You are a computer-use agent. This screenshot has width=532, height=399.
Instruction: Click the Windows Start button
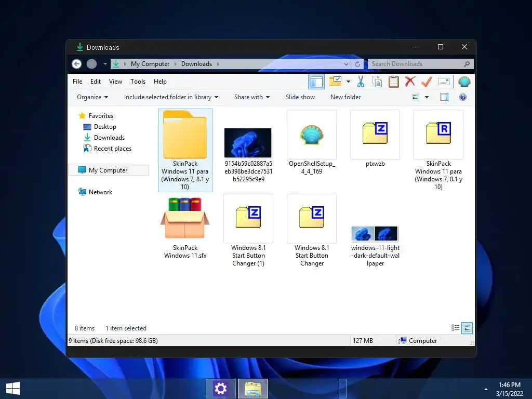[13, 389]
